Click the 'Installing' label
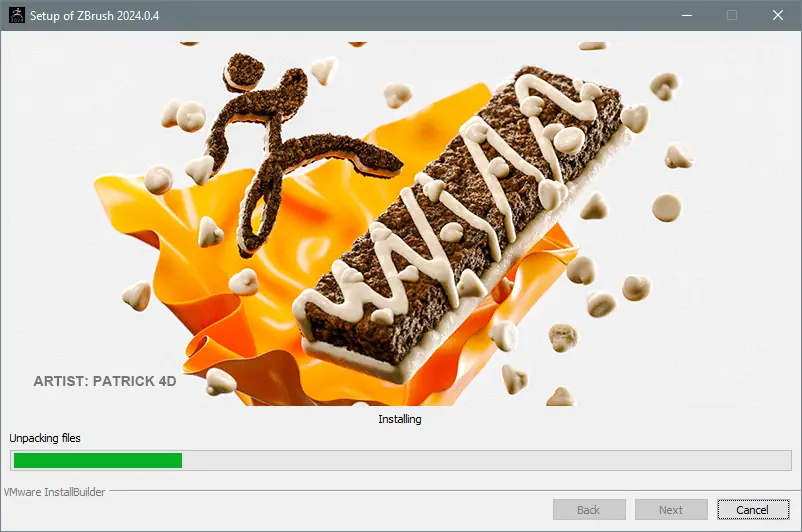 [400, 419]
